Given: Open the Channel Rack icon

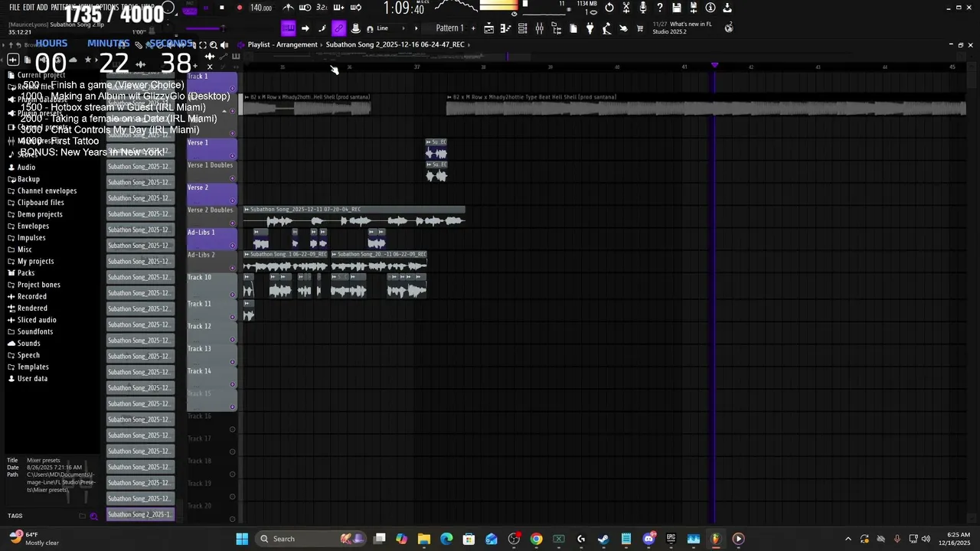Looking at the screenshot, I should click(522, 28).
